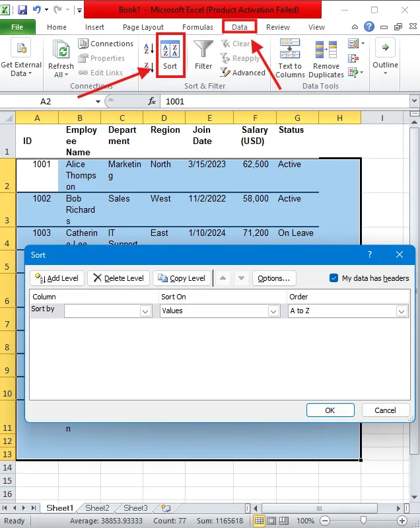This screenshot has height=528, width=420.
Task: Click Copy Level button
Action: point(182,278)
